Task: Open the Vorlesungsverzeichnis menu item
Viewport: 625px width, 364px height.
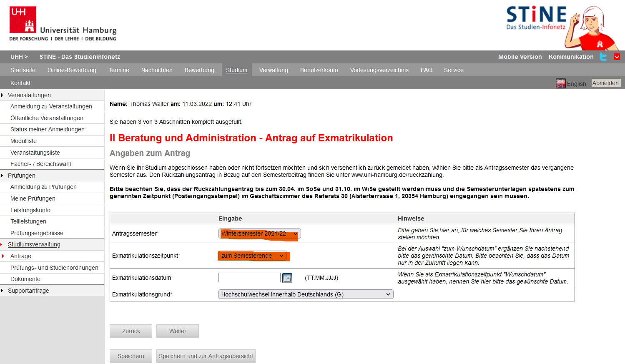Action: pos(379,70)
